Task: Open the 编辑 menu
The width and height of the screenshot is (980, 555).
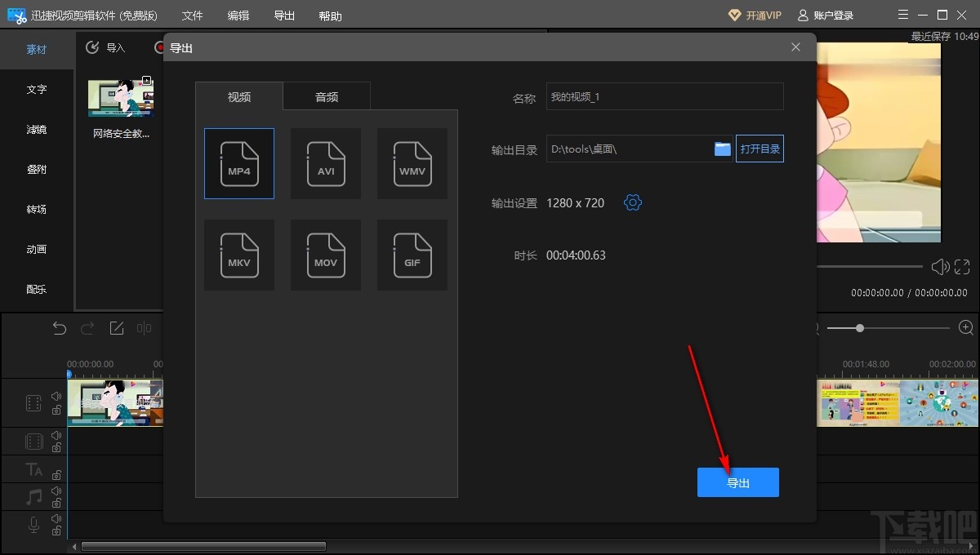Action: [x=238, y=16]
